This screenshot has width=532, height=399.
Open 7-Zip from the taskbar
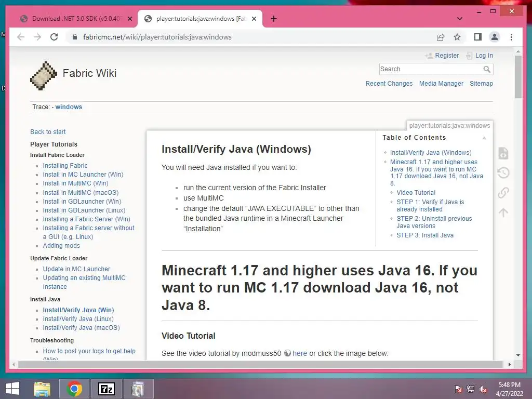point(106,389)
